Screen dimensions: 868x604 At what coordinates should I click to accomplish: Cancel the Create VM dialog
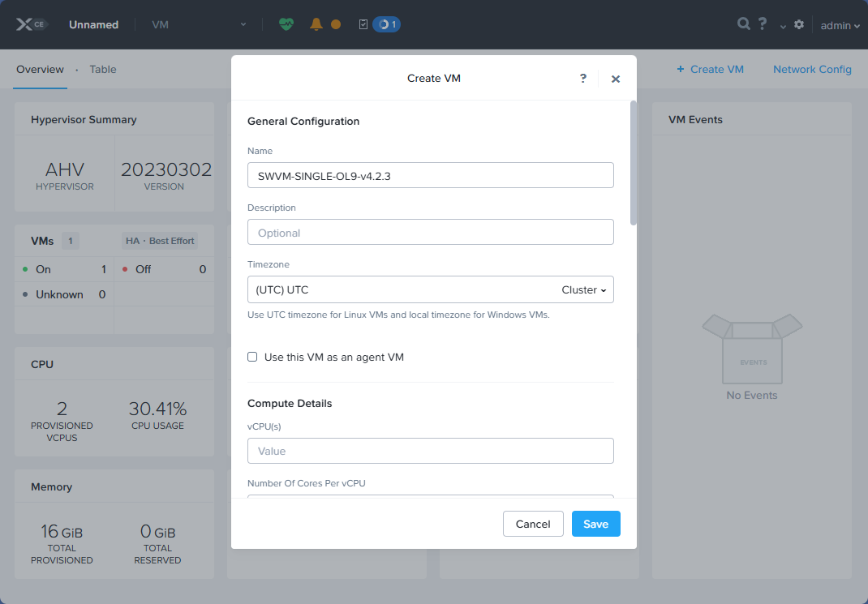533,524
